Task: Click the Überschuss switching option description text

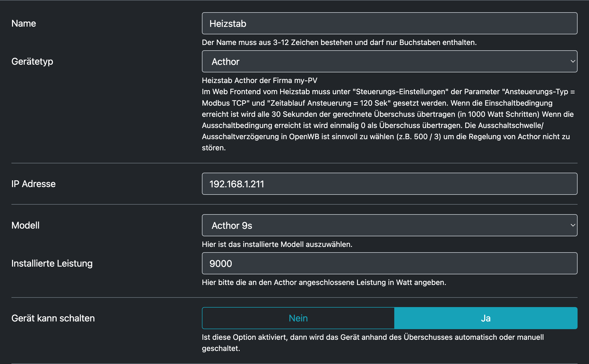Action: tap(372, 337)
